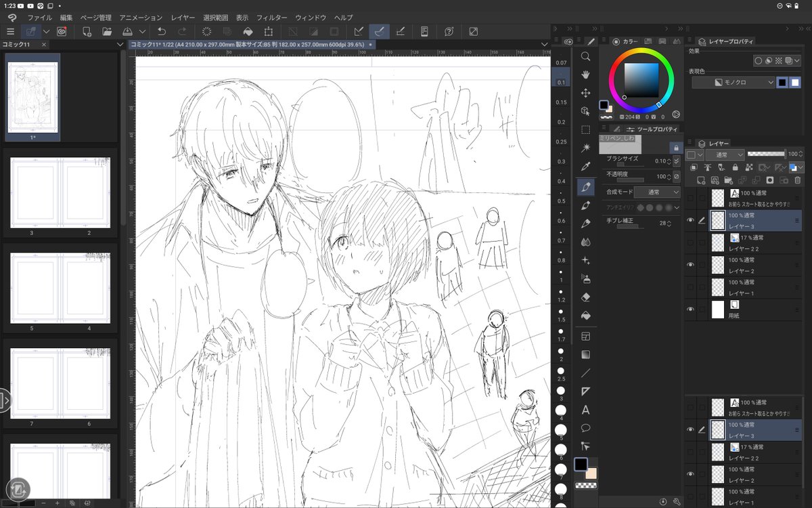This screenshot has height=508, width=812.
Task: Click the Save icon in command bar
Action: [x=127, y=31]
